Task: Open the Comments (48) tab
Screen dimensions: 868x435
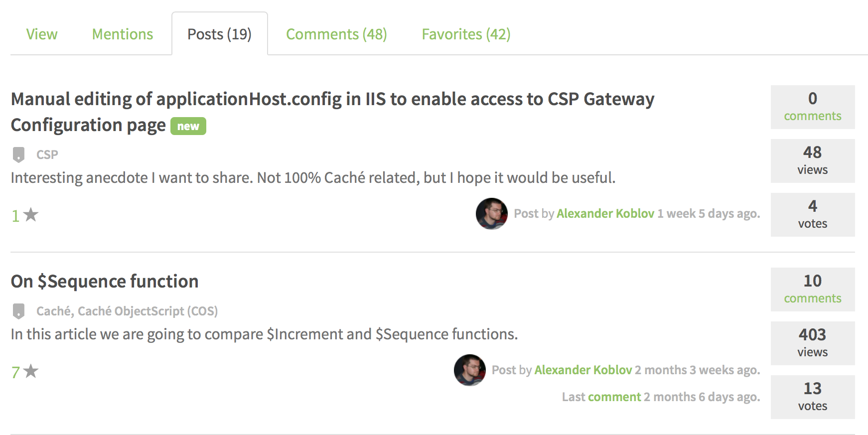Action: tap(336, 34)
